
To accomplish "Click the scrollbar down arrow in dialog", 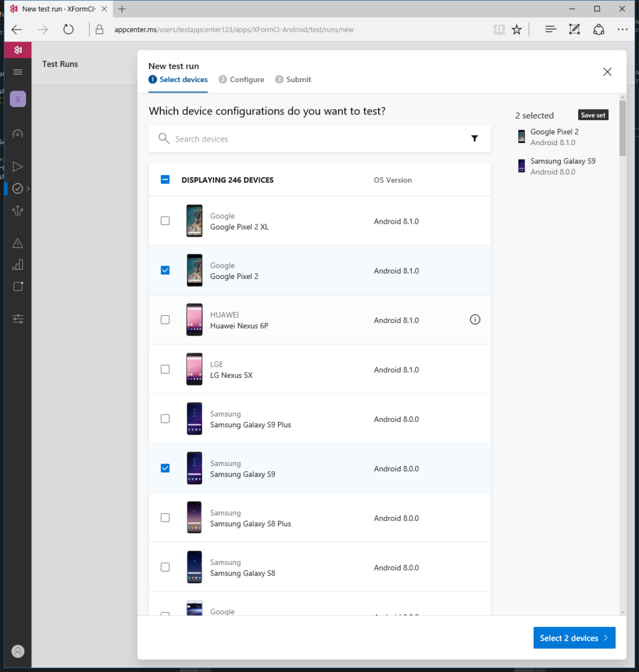I will [x=623, y=612].
